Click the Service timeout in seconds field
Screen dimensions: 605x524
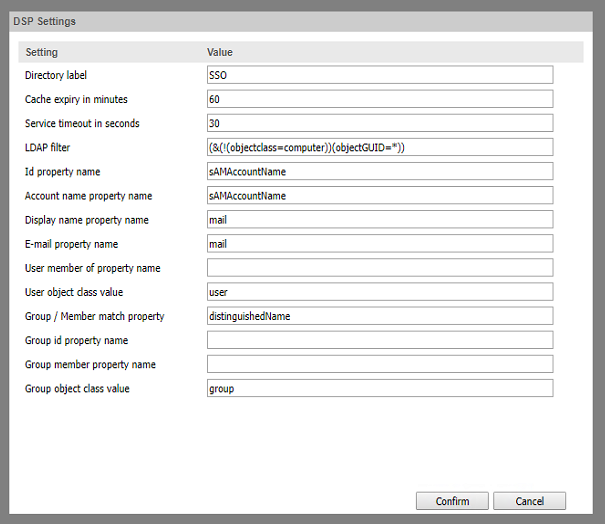(x=379, y=123)
